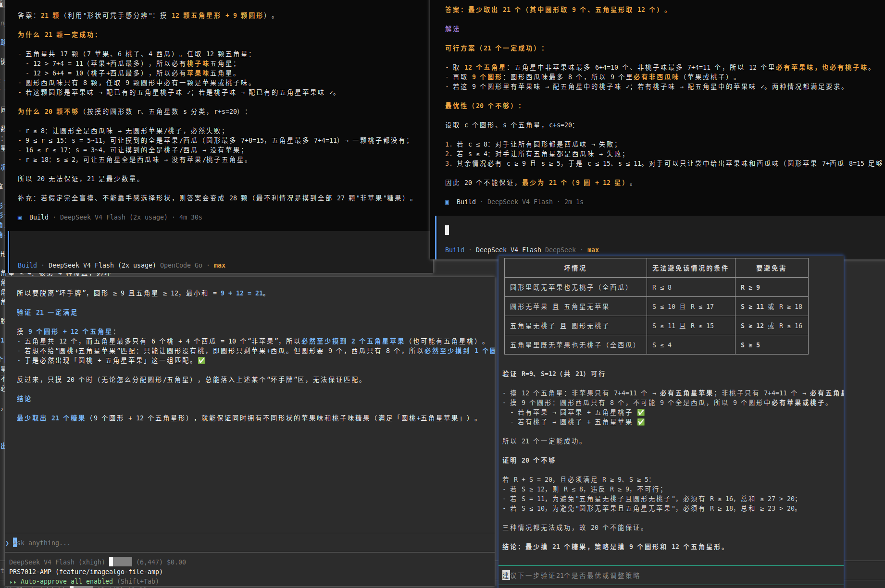885x588 pixels.
Task: Click max variant label in top-left footer
Action: tap(220, 265)
